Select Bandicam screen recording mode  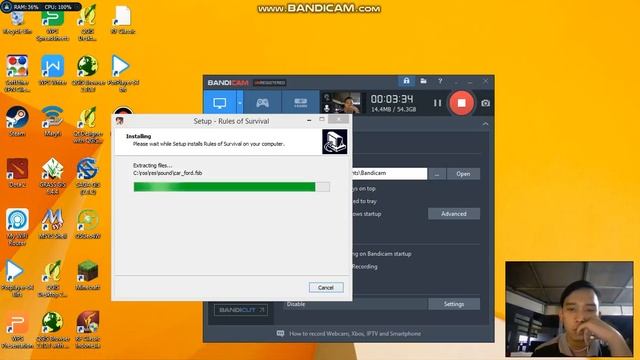220,103
